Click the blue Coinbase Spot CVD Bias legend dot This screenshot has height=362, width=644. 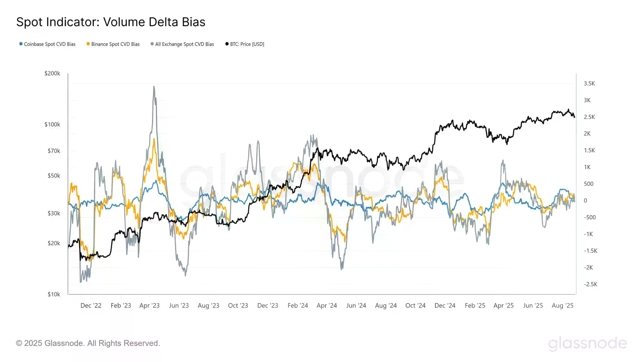click(x=21, y=44)
